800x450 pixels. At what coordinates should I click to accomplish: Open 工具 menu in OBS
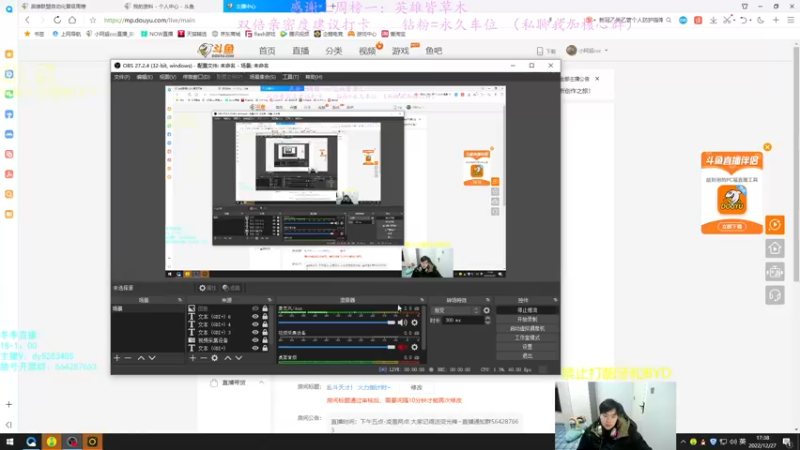point(290,77)
